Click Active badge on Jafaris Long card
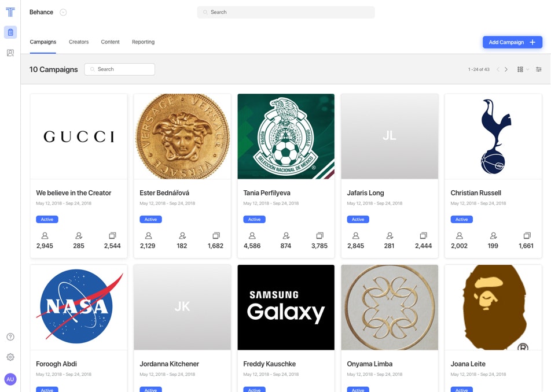Viewport: 551px width, 392px height. pyautogui.click(x=358, y=219)
